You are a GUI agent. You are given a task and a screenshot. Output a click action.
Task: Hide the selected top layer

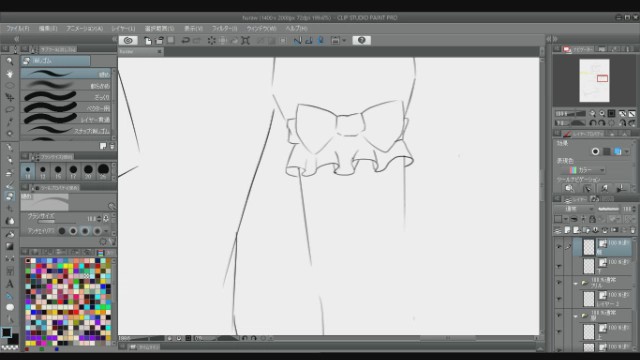pyautogui.click(x=559, y=247)
